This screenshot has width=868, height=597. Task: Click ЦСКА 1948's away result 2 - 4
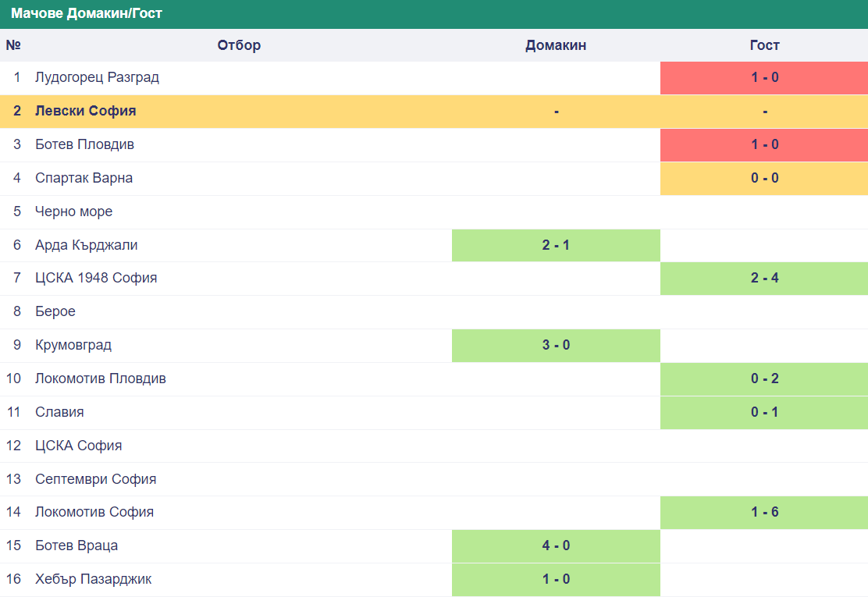point(764,279)
